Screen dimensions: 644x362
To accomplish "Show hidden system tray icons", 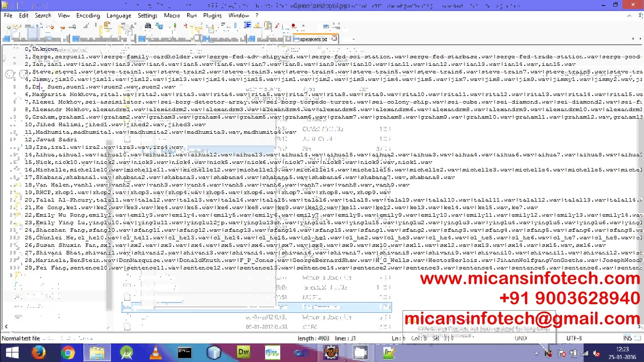I will pos(536,353).
